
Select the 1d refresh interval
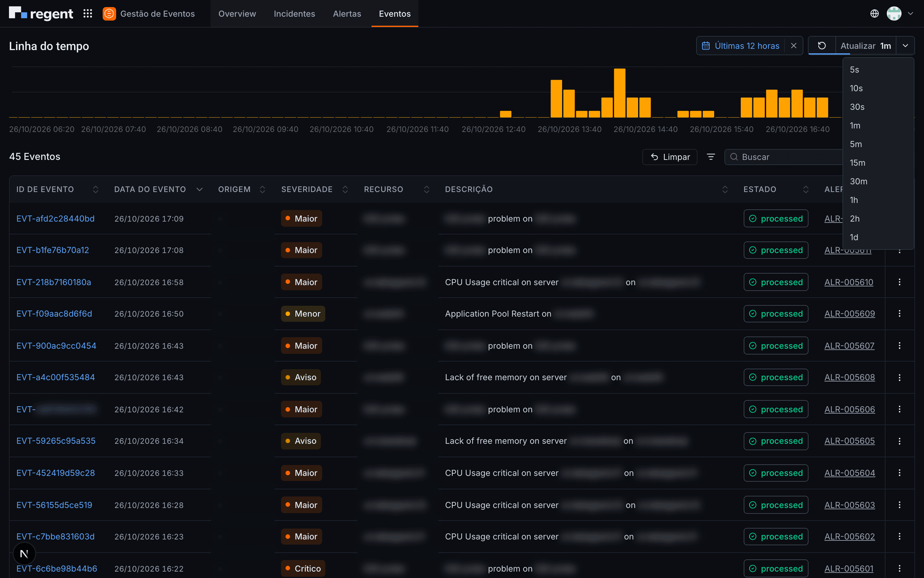878,237
